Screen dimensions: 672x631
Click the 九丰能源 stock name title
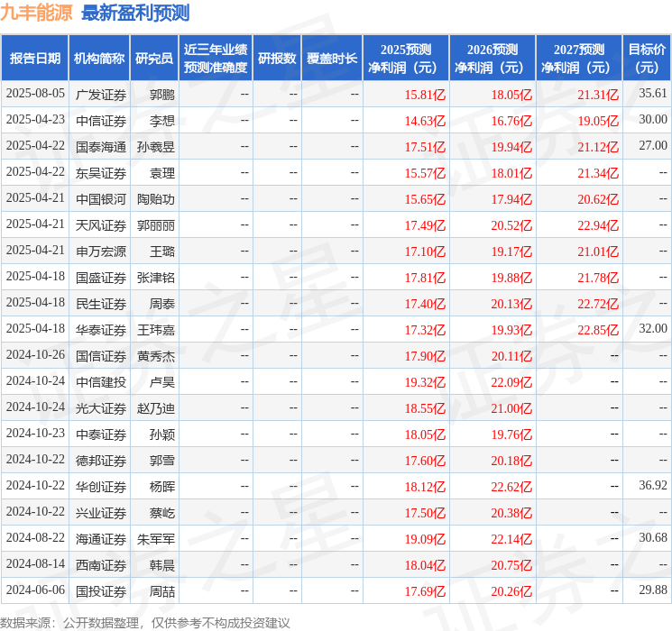pos(37,13)
